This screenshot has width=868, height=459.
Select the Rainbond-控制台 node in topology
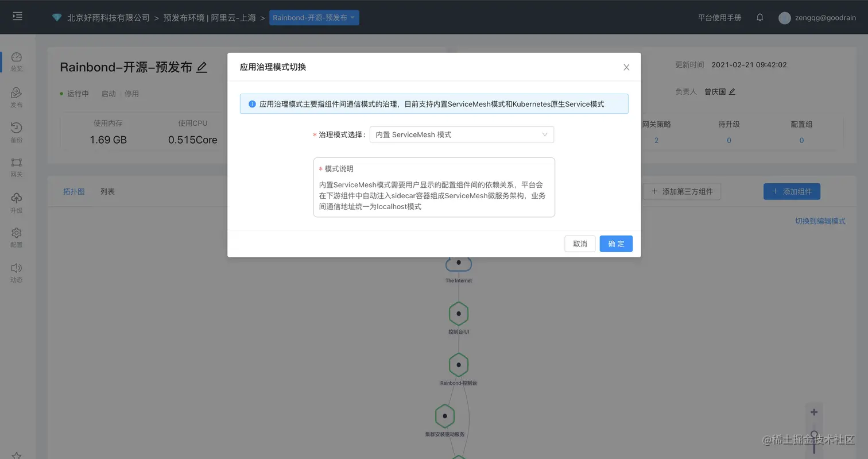(x=458, y=364)
